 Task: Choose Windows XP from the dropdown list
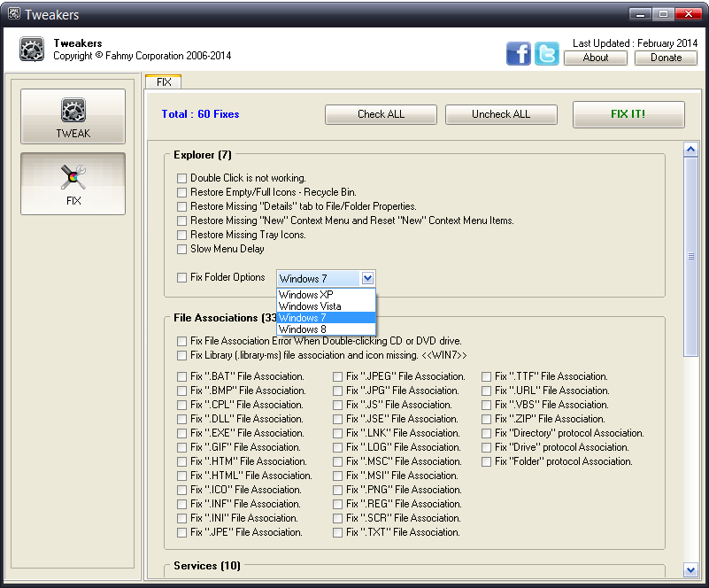(326, 295)
